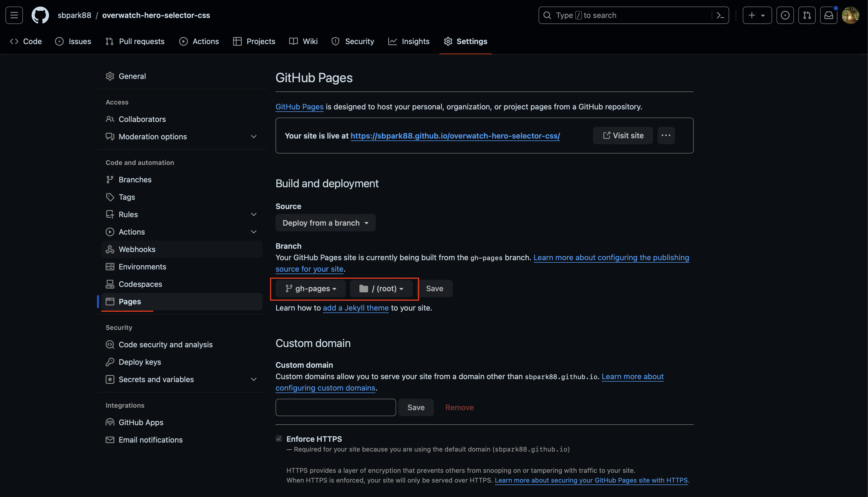Screen dimensions: 868x497
Task: Expand the Rules section chevron
Action: click(x=254, y=214)
